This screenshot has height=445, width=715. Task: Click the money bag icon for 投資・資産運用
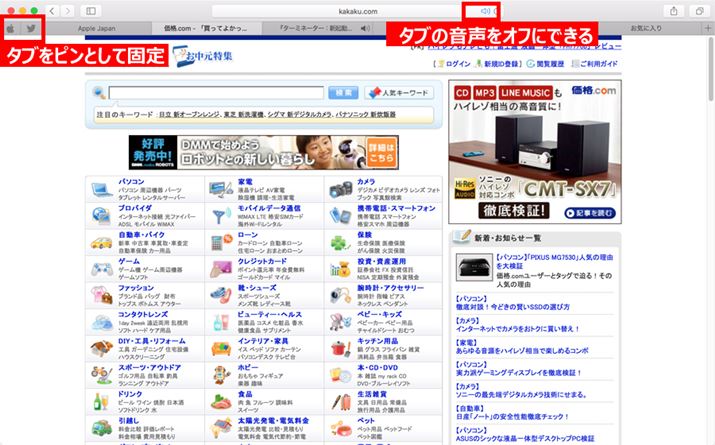340,269
